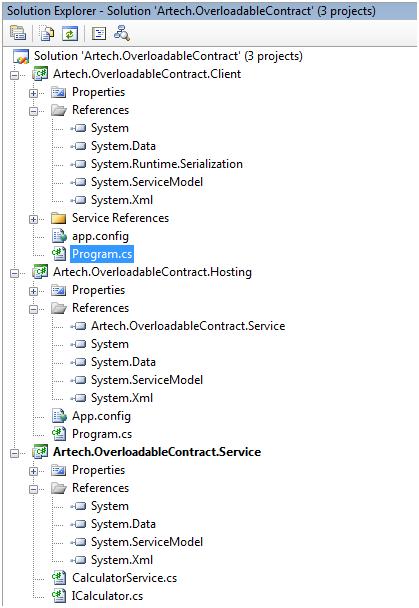Screen dimensions: 419x608
Task: Click the app.config file icon in Client project
Action: [59, 236]
